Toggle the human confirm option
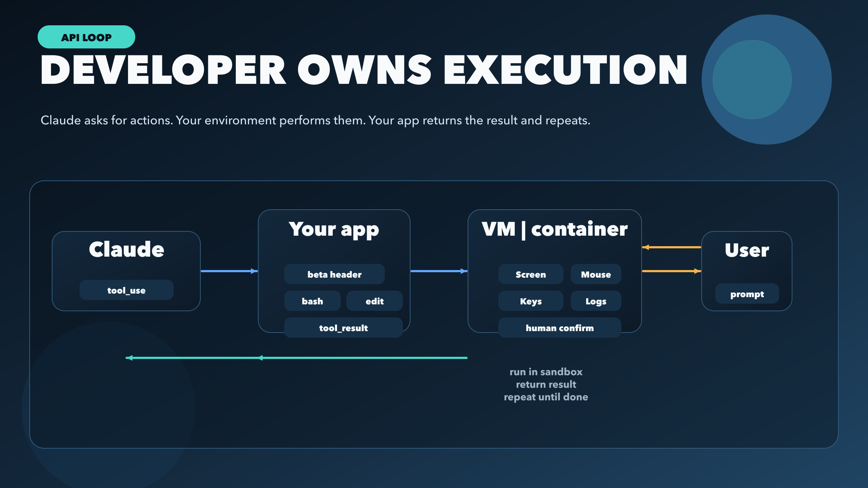Screen dimensions: 868x488 pos(559,328)
